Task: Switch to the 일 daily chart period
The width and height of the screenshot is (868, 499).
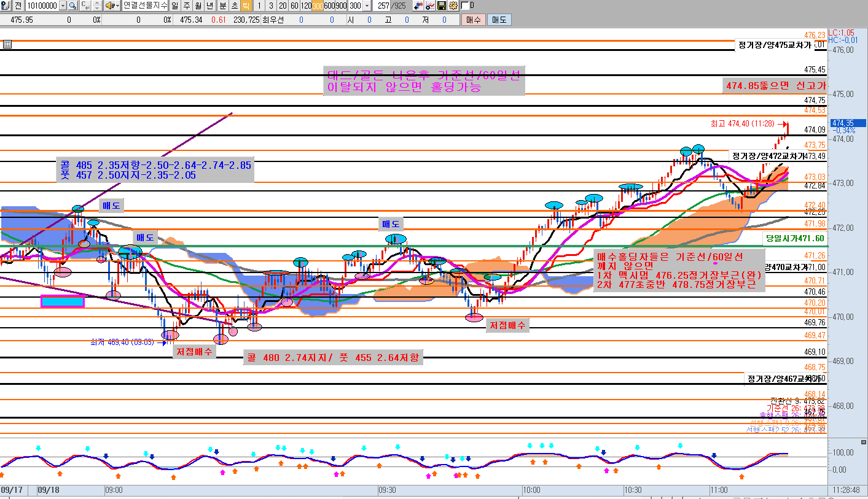Action: click(175, 6)
